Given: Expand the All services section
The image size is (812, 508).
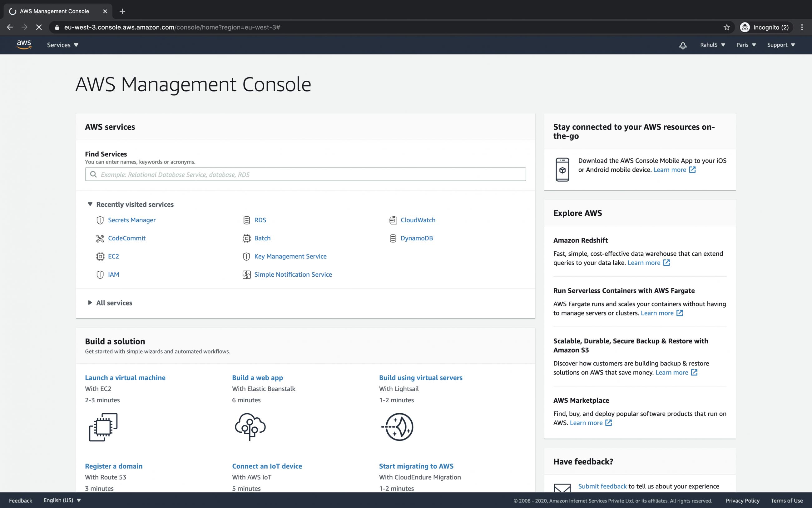Looking at the screenshot, I should point(90,303).
